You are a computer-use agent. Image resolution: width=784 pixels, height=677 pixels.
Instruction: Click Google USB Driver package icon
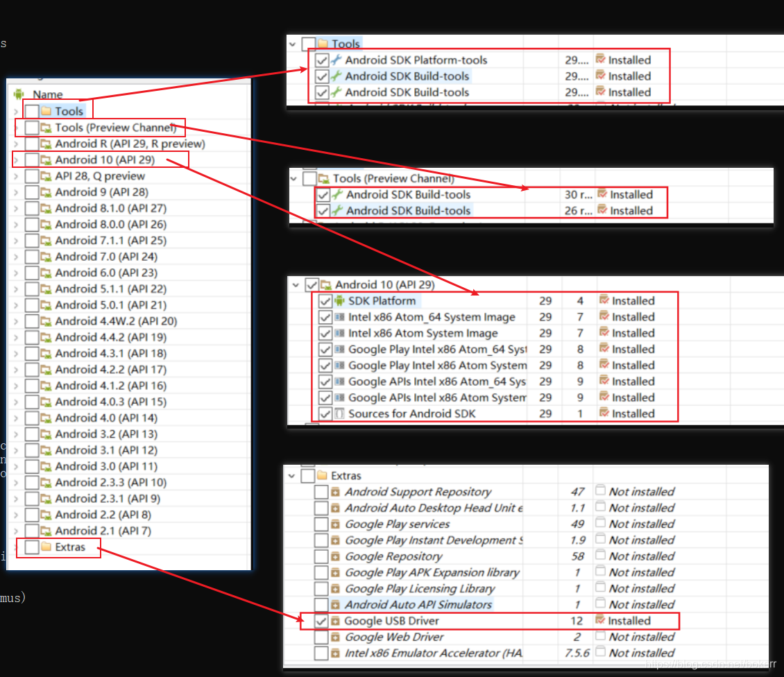(336, 621)
